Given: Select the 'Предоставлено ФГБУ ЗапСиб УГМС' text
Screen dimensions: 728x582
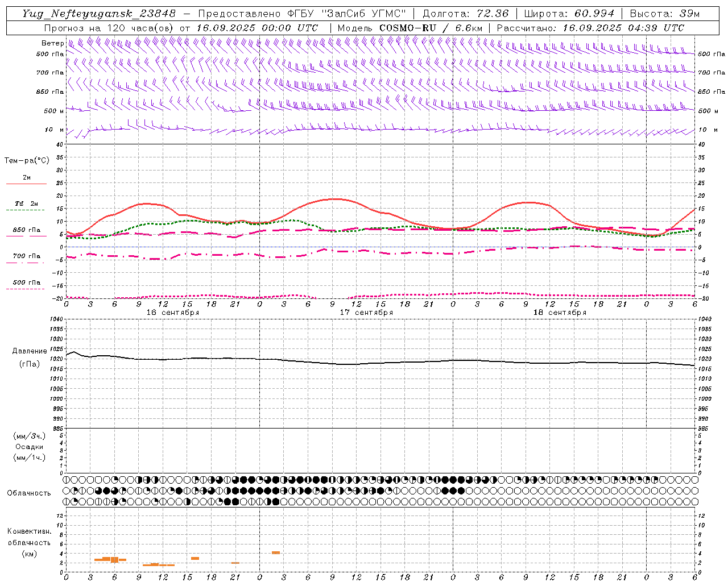Looking at the screenshot, I should pyautogui.click(x=302, y=14).
